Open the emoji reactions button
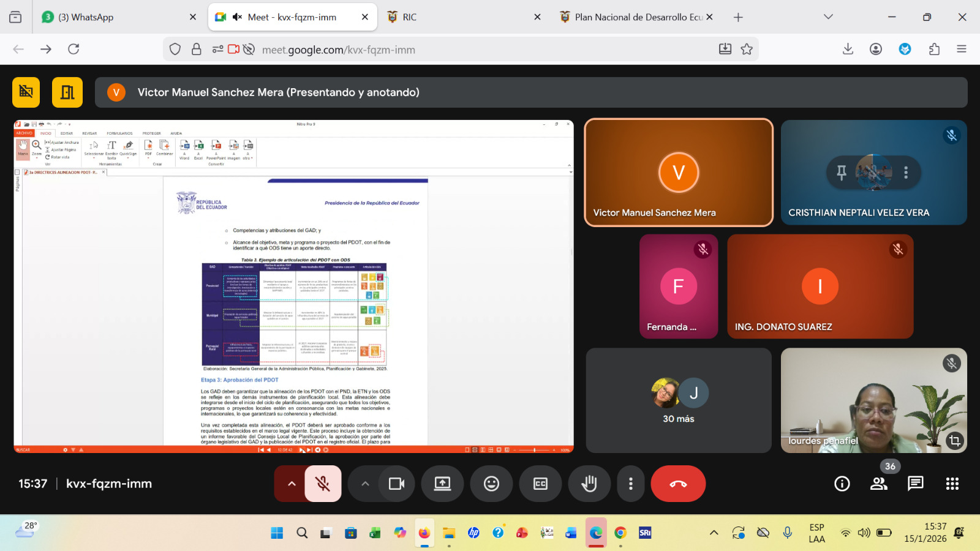This screenshot has width=980, height=551. coord(491,484)
